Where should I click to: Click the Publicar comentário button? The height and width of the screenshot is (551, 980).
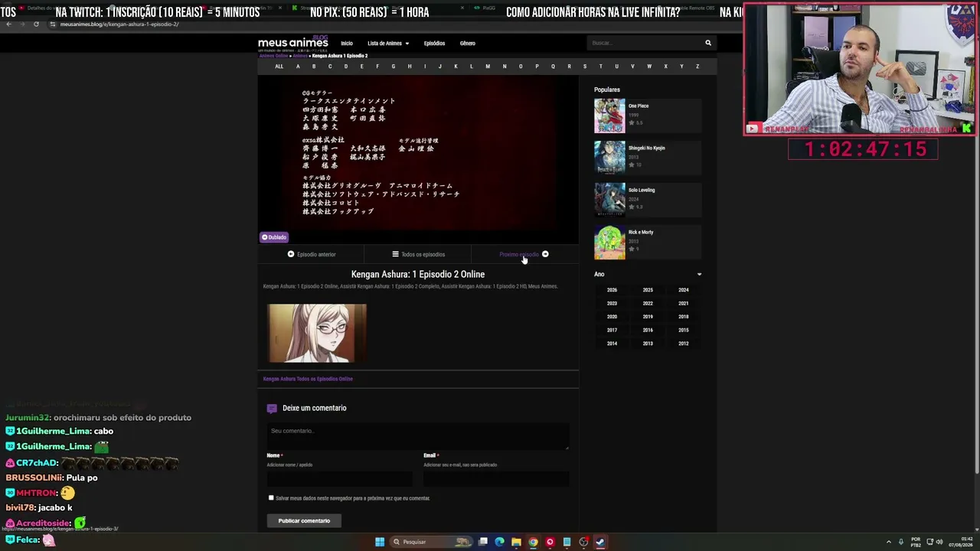coord(304,521)
